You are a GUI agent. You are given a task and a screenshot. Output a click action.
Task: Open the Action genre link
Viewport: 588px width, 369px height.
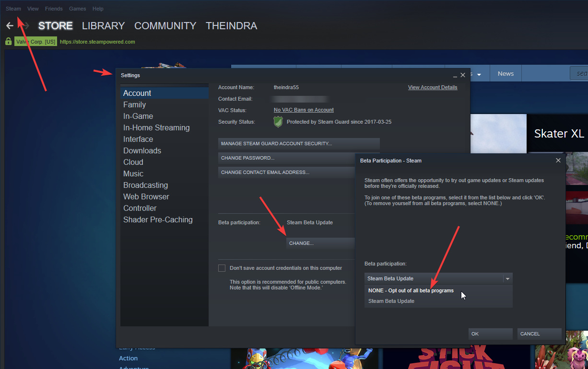128,358
